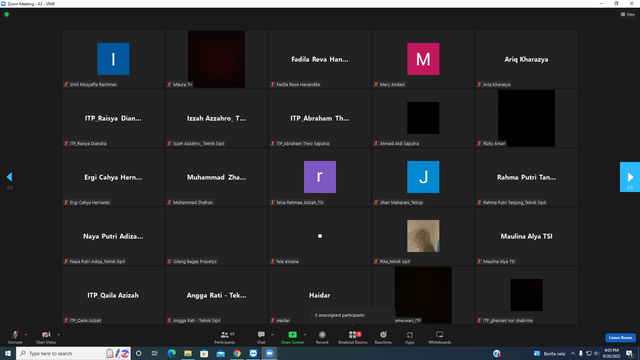Open the notification center icon
The height and width of the screenshot is (360, 640).
click(630, 353)
